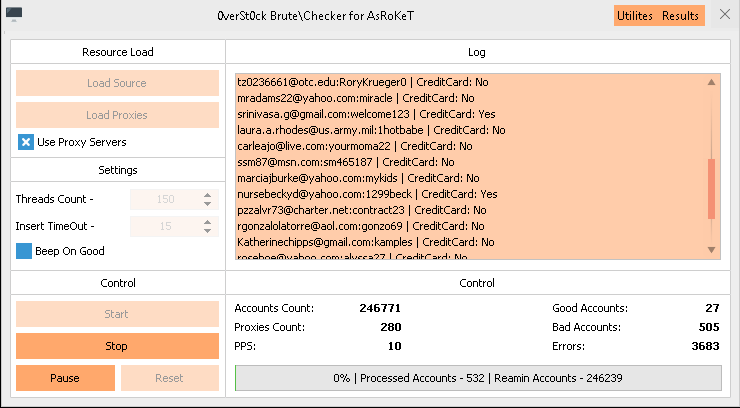
Task: Click the Start button
Action: [117, 314]
